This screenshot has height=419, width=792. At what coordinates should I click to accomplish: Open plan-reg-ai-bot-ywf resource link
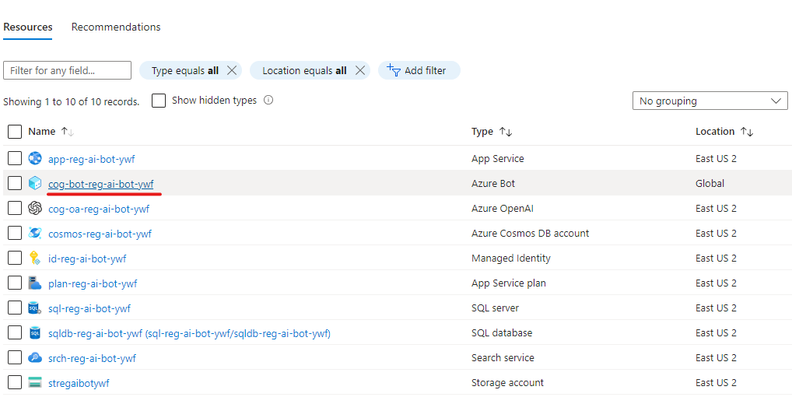92,284
